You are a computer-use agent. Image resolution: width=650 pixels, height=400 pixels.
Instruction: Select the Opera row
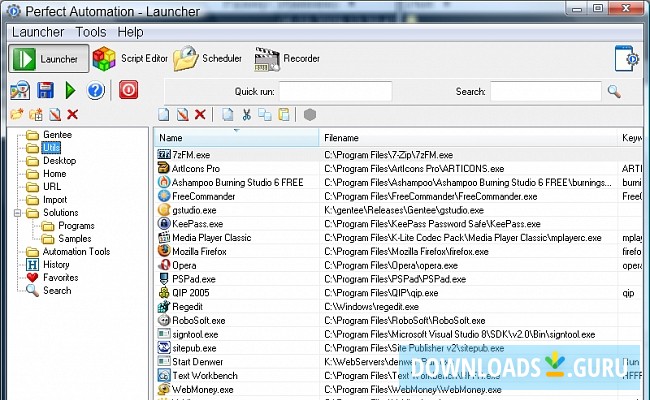398,265
